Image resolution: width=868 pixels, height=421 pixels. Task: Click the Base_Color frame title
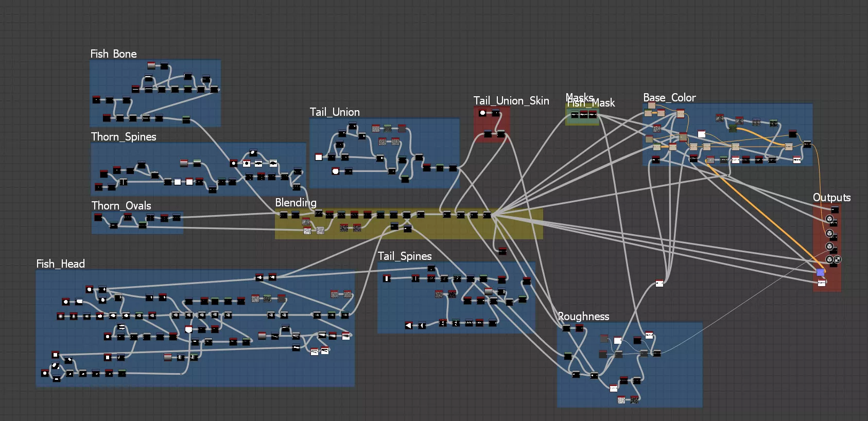669,98
